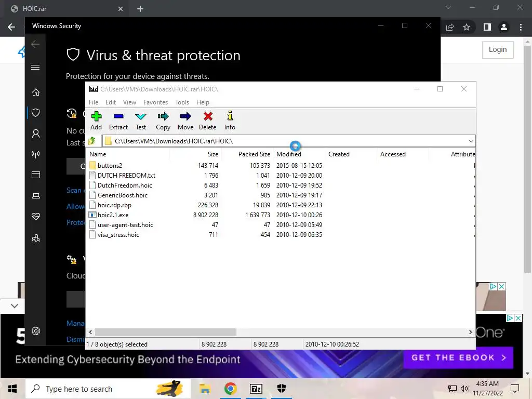Run the Test archive tool
The width and height of the screenshot is (532, 399).
[140, 121]
